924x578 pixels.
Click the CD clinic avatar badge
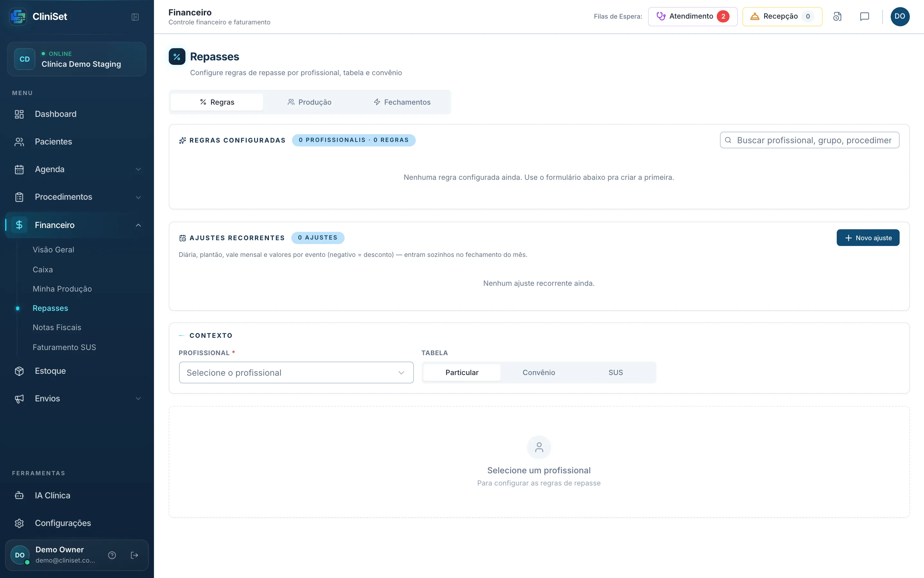pyautogui.click(x=24, y=59)
